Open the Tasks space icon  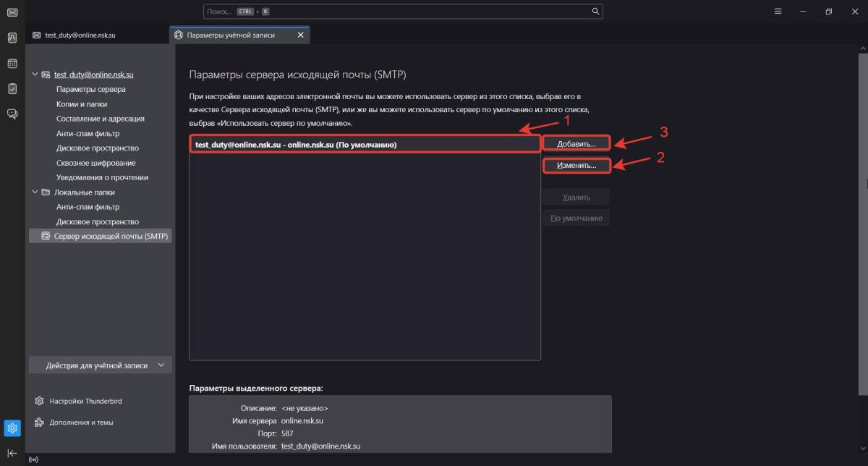pyautogui.click(x=12, y=88)
